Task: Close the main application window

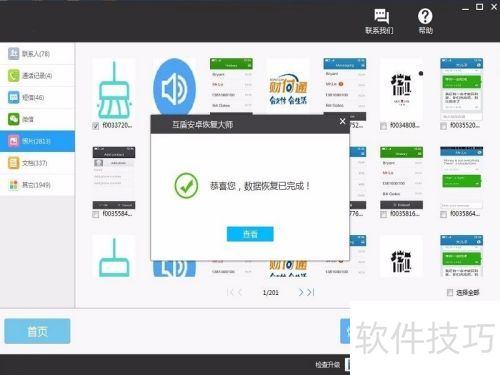Action: 494,7
